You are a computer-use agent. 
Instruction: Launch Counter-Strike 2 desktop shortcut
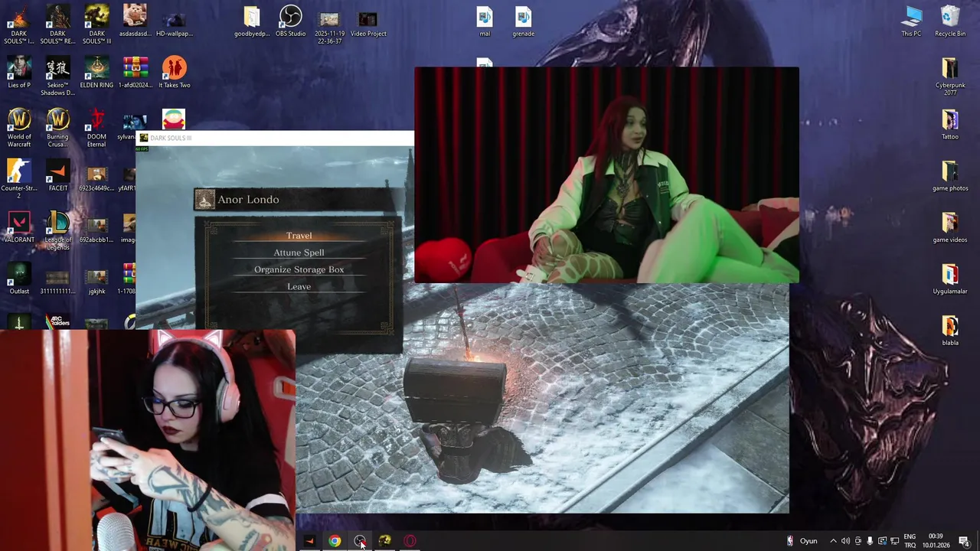19,179
